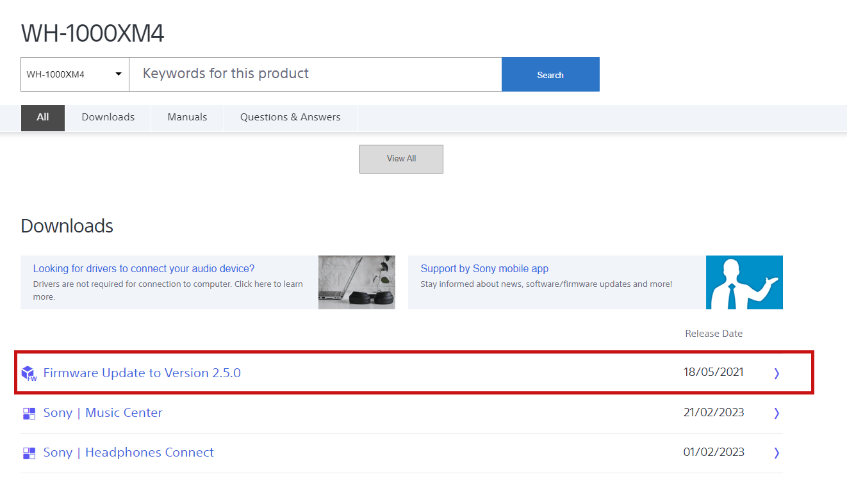Open the Sony | Headphones Connect download
The height and width of the screenshot is (504, 847).
point(129,453)
